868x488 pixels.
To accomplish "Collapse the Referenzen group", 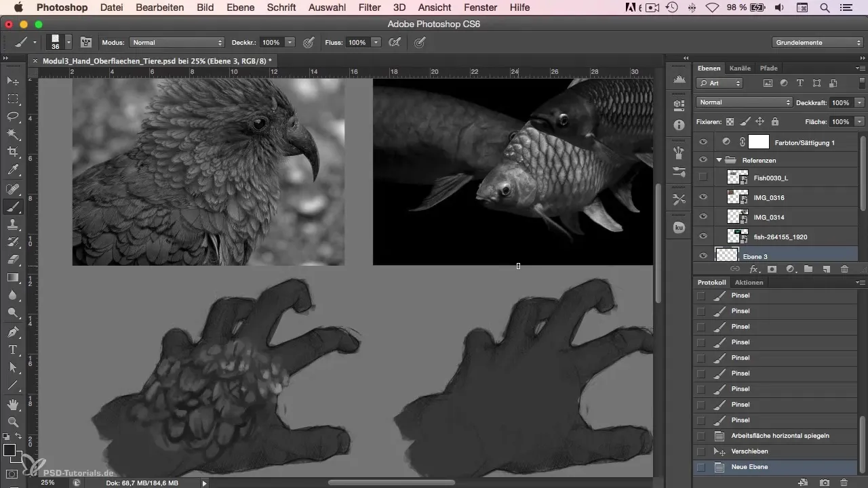I will tap(719, 160).
